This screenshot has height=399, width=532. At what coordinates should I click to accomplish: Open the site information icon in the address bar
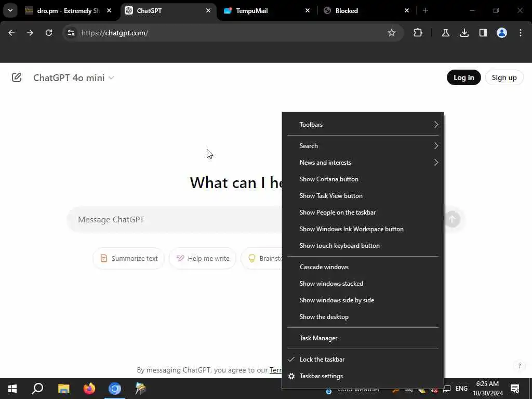[x=71, y=33]
